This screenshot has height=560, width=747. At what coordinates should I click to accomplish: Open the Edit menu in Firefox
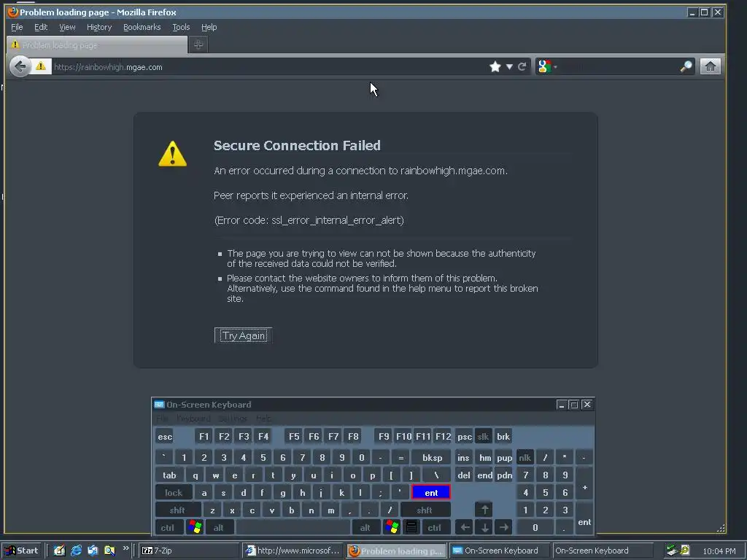click(x=41, y=27)
